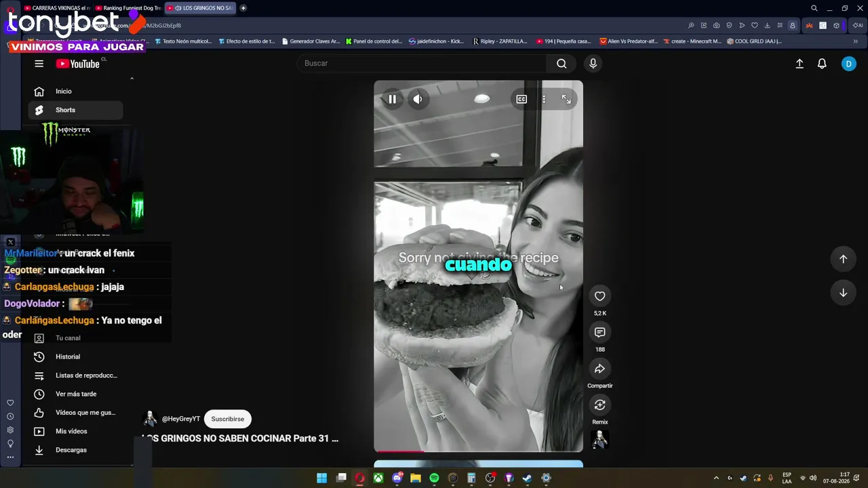The width and height of the screenshot is (868, 488).
Task: Mute the Short's audio
Action: click(x=418, y=99)
